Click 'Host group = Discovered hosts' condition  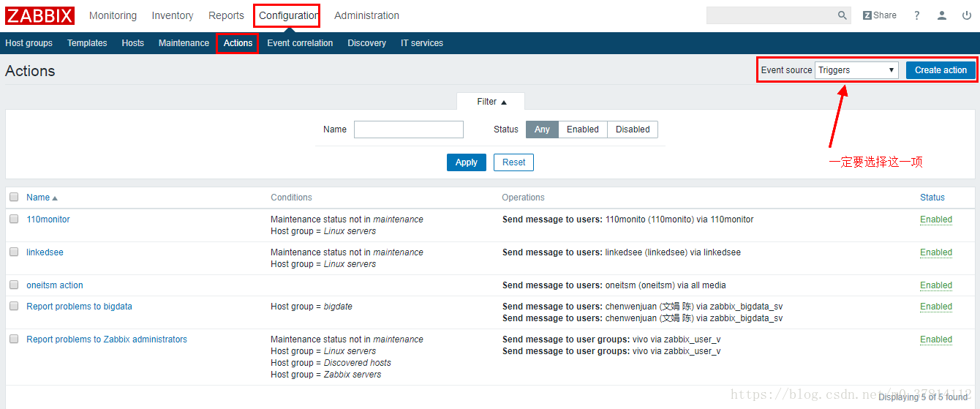(x=331, y=363)
